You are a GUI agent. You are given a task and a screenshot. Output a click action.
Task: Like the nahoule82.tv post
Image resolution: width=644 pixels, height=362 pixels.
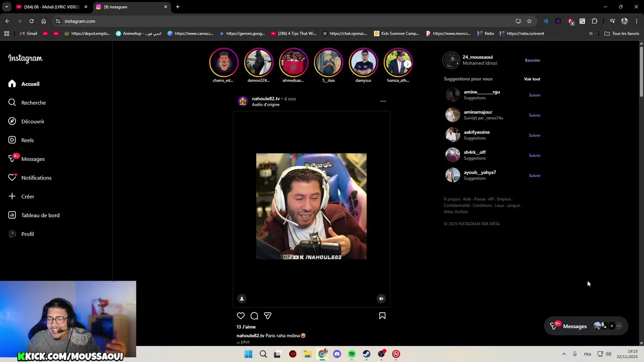[x=241, y=316]
